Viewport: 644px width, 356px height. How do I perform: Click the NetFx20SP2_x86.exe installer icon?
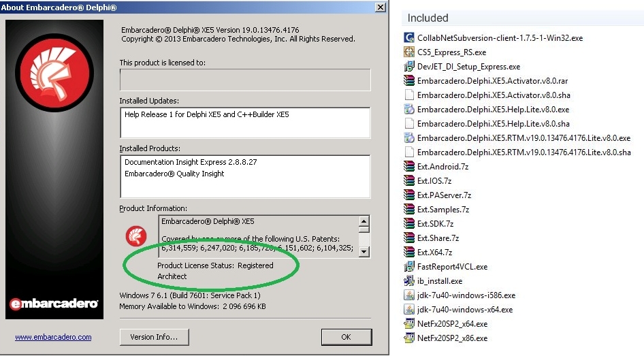point(409,338)
